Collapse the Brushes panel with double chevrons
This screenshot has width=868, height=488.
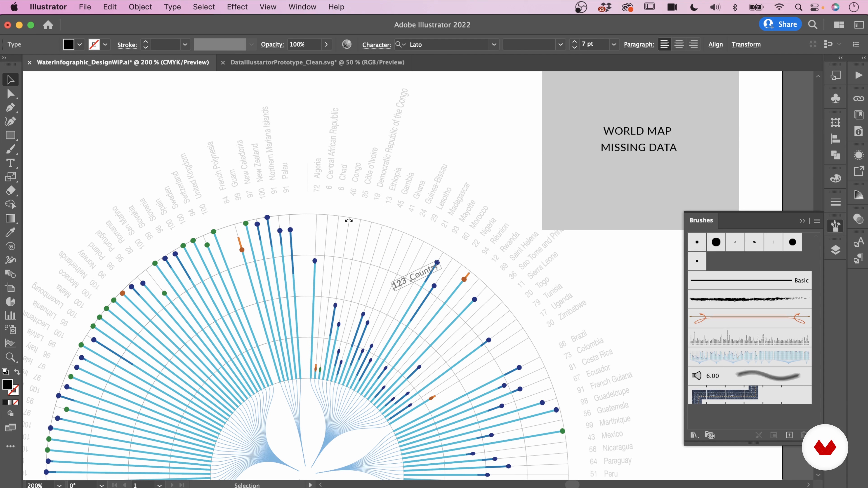tap(802, 221)
